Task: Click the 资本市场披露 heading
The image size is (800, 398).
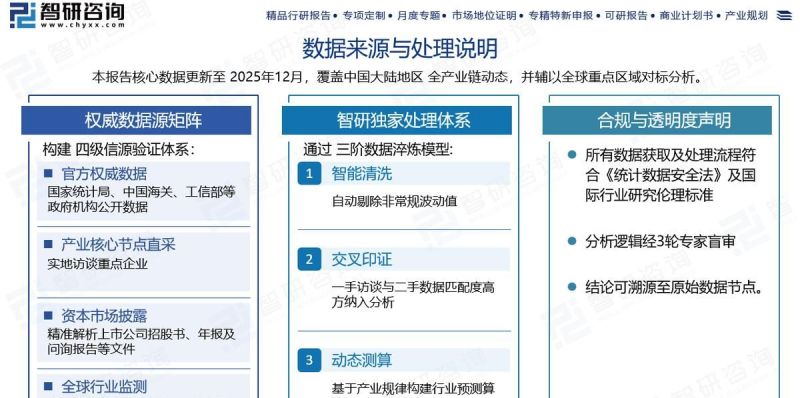Action: click(104, 316)
